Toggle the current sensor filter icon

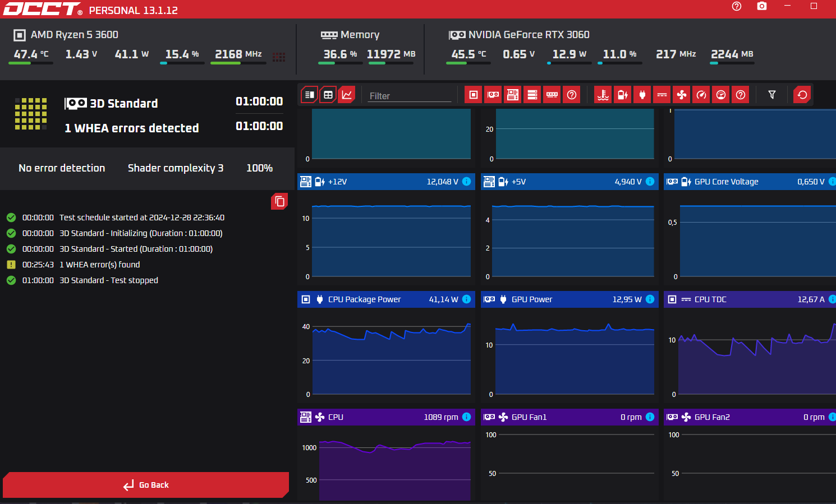pos(662,95)
